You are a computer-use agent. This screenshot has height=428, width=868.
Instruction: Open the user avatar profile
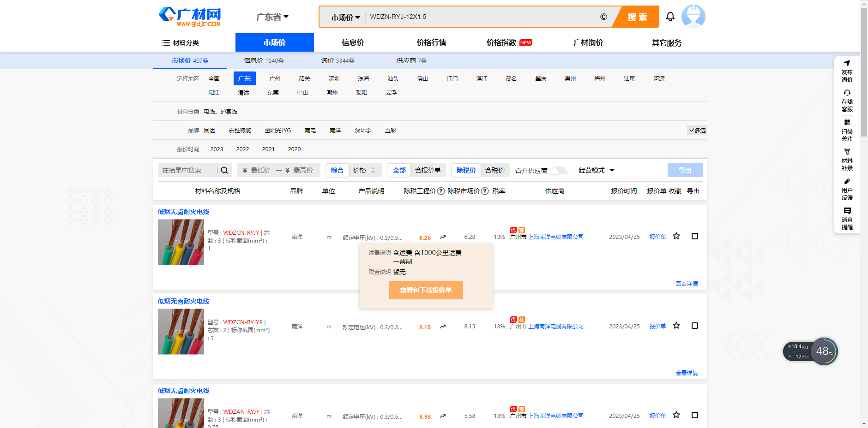tap(693, 17)
